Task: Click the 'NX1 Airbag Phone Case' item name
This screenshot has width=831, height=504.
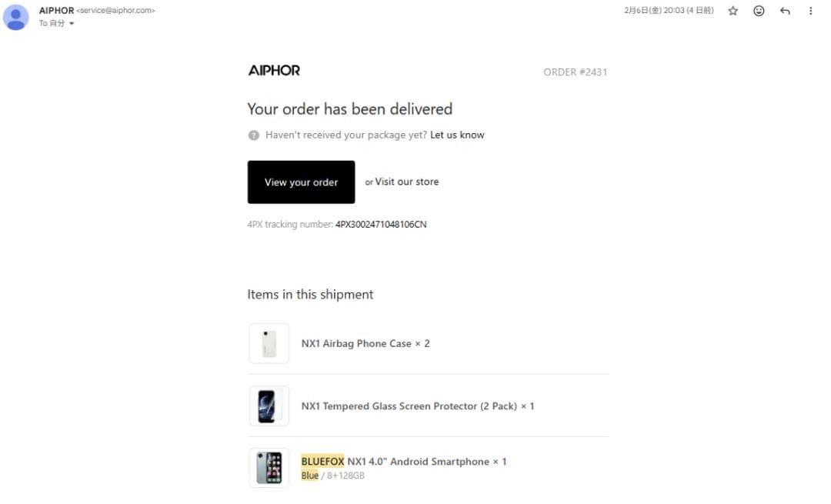Action: [356, 344]
